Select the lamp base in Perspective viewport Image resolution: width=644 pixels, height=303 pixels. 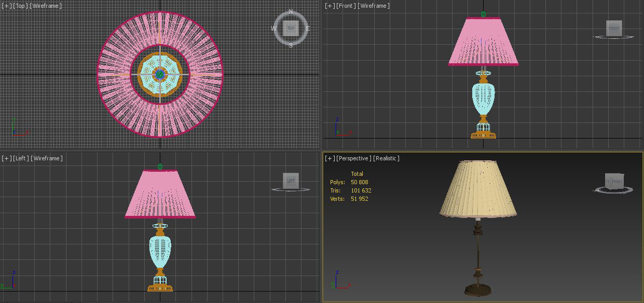tap(478, 290)
